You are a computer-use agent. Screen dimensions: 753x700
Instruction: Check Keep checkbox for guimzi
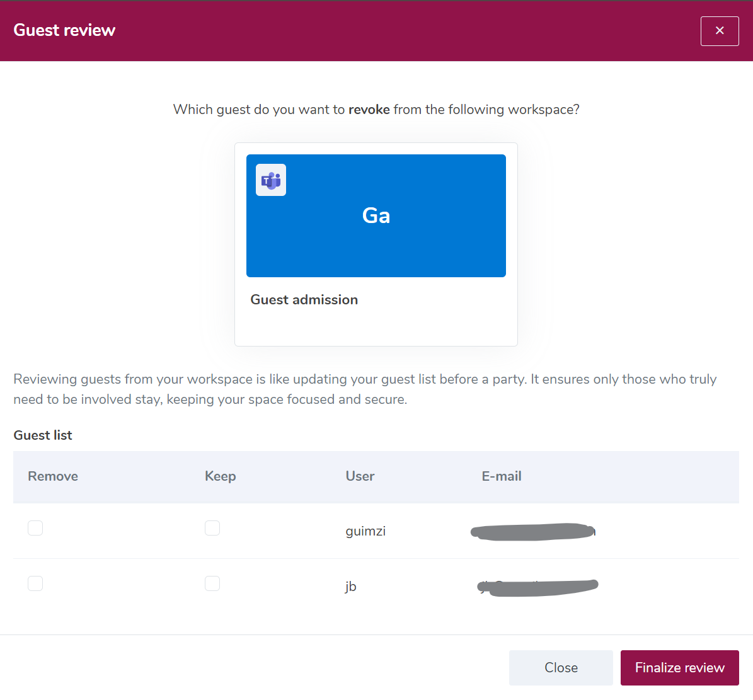(x=212, y=528)
